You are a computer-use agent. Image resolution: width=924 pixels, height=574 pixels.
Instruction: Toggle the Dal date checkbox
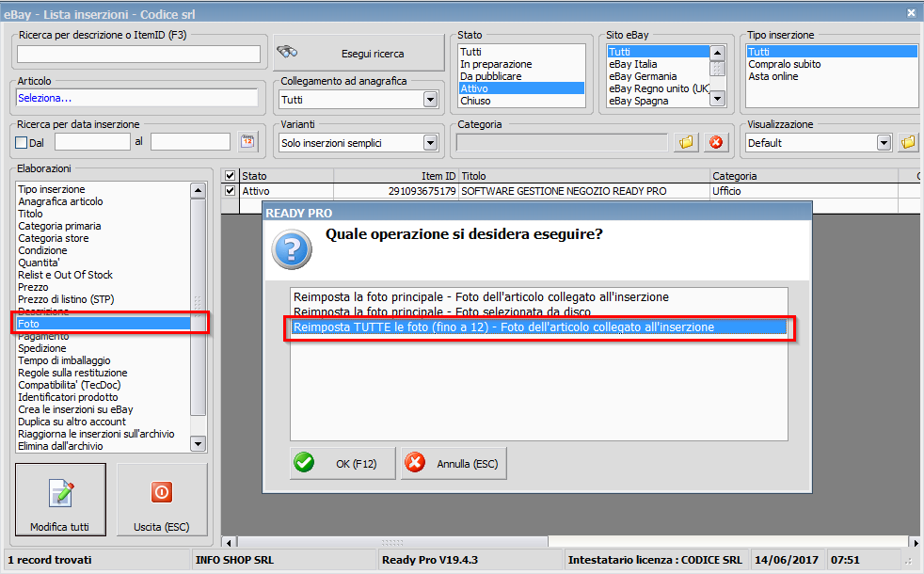[22, 142]
